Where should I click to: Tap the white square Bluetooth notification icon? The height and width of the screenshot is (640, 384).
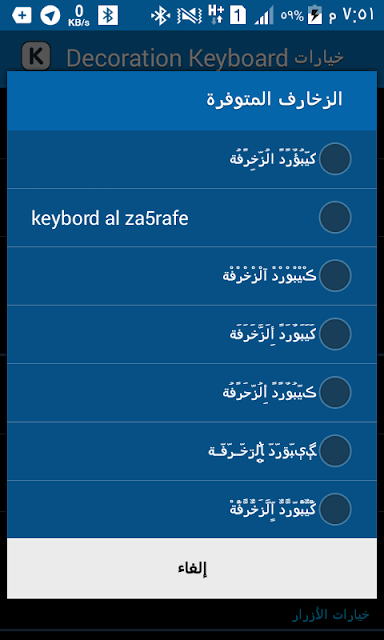pyautogui.click(x=108, y=16)
